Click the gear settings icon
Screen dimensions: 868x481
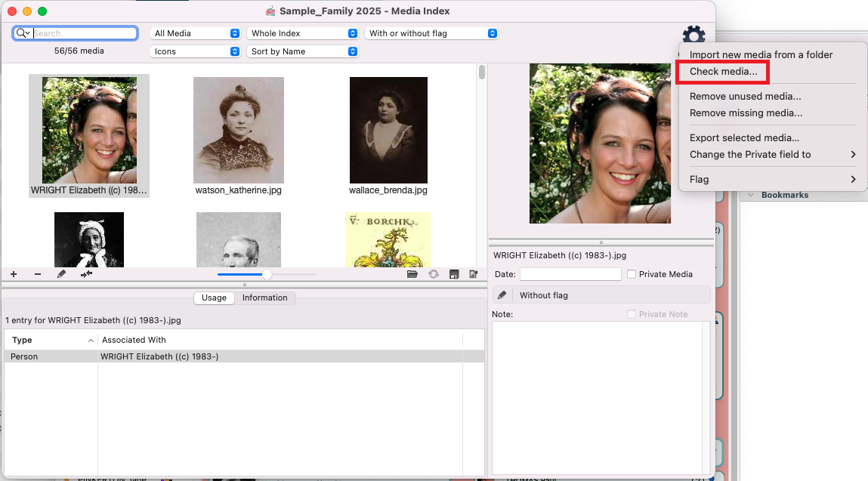point(693,35)
